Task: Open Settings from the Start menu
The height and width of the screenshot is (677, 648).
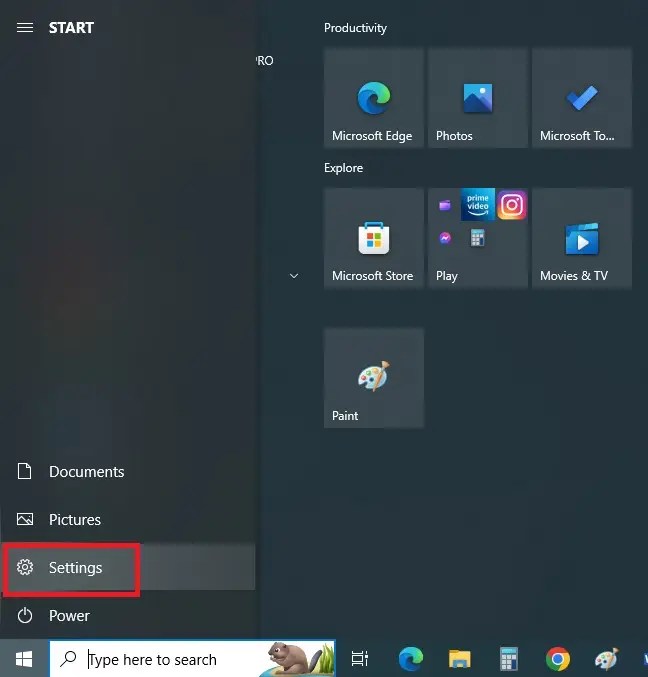Action: click(x=128, y=567)
